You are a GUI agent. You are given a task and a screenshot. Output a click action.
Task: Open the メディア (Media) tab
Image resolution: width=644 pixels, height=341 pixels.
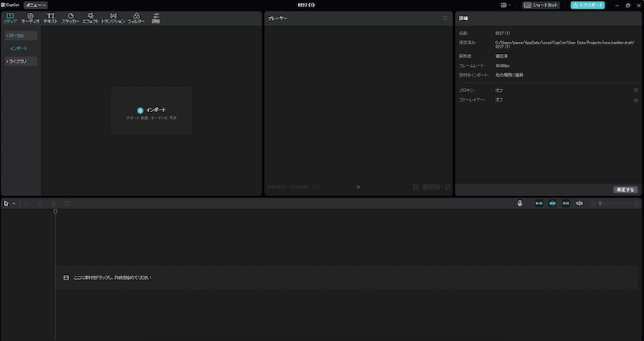[x=10, y=18]
